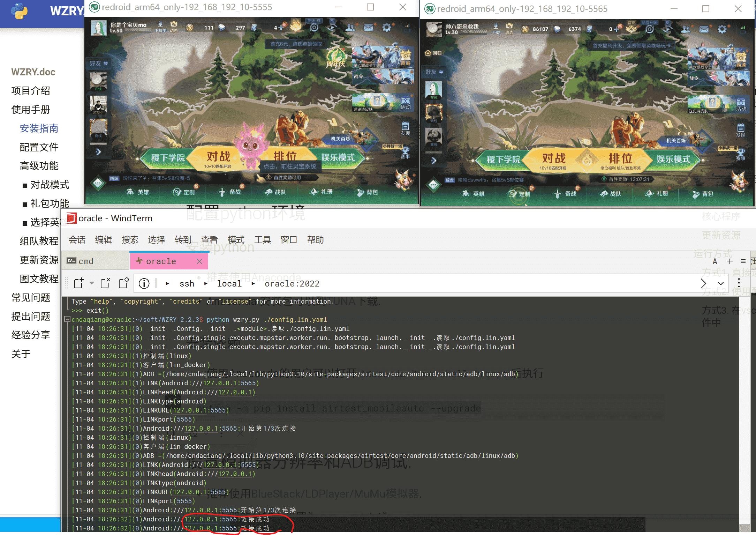Tap the 对战 button in left game window

pyautogui.click(x=218, y=158)
